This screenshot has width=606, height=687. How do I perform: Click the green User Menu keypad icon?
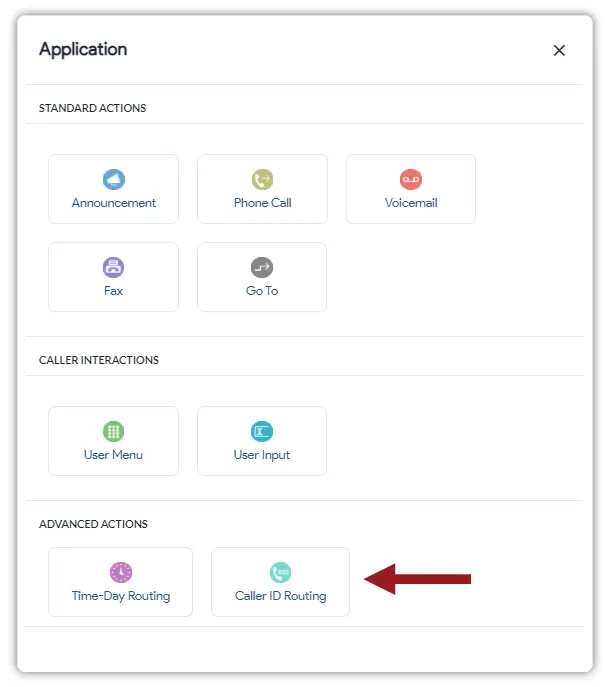point(114,432)
